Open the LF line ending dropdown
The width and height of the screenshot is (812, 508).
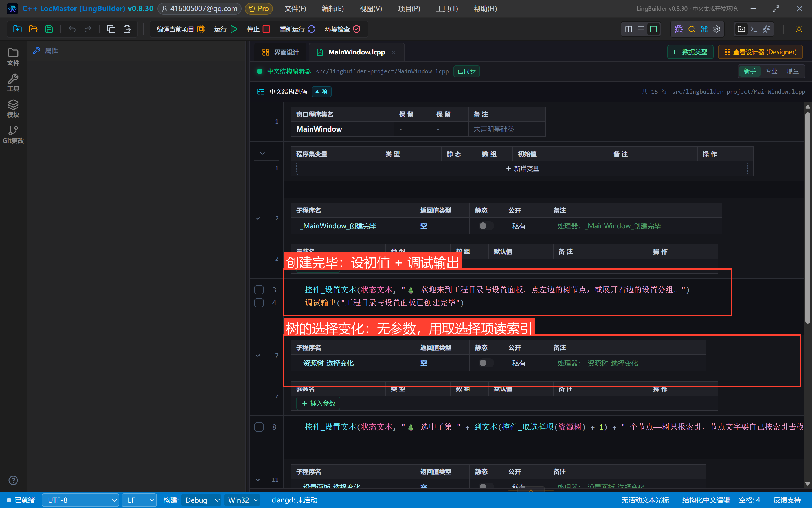(139, 500)
